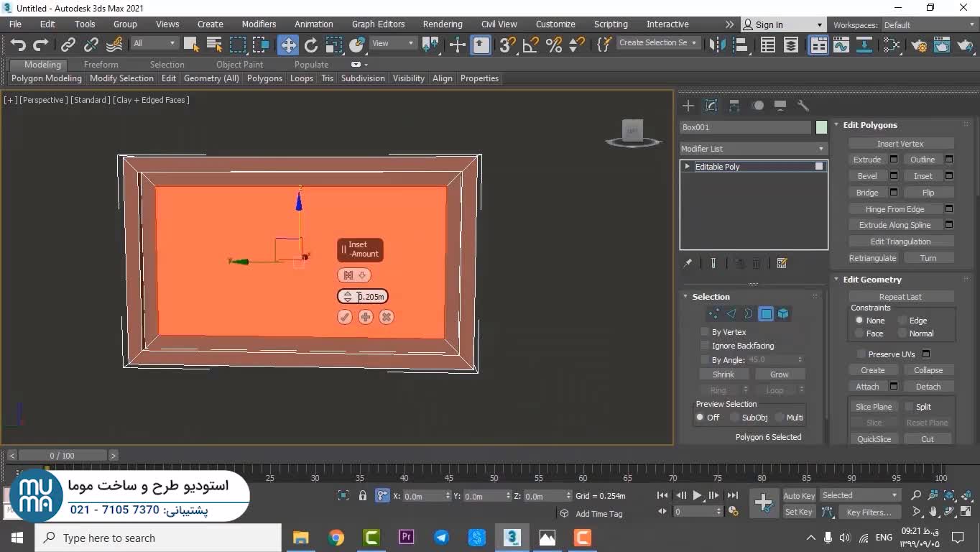Click the Angle Snap toggle icon
Image resolution: width=980 pixels, height=552 pixels.
531,45
